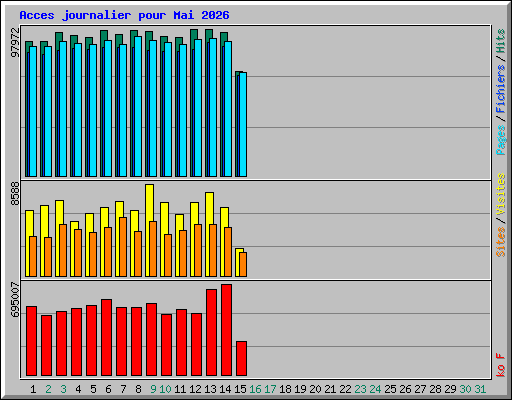Click the 'Visites' legend label
Viewport: 512px width, 400px height.
(500, 194)
